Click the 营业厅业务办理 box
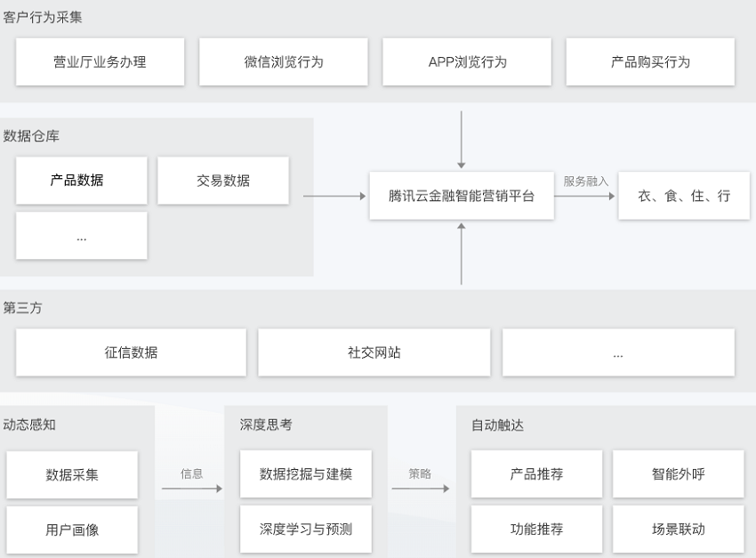 tap(100, 62)
